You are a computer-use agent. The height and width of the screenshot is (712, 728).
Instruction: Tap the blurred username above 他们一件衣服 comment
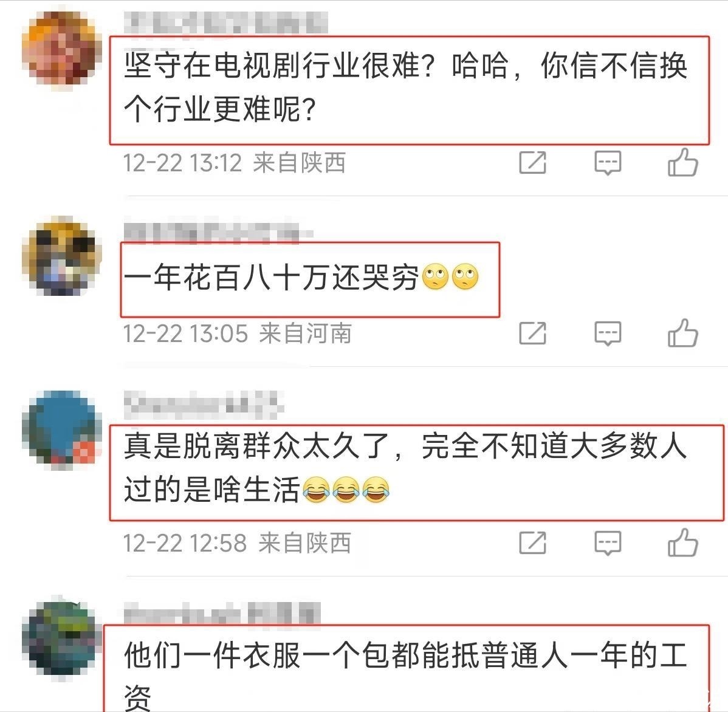click(222, 614)
